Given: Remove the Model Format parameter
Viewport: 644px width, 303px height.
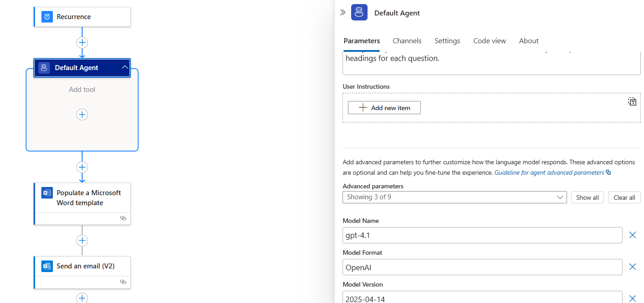Looking at the screenshot, I should (633, 267).
